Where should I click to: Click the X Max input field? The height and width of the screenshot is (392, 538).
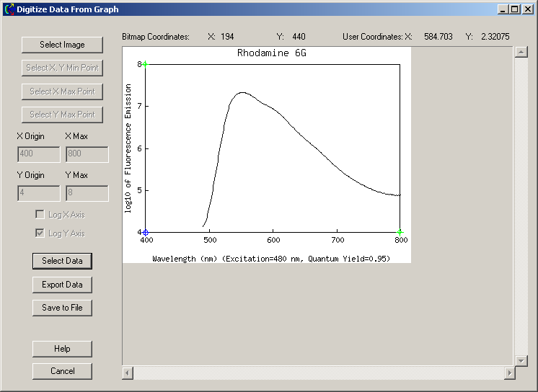click(87, 155)
